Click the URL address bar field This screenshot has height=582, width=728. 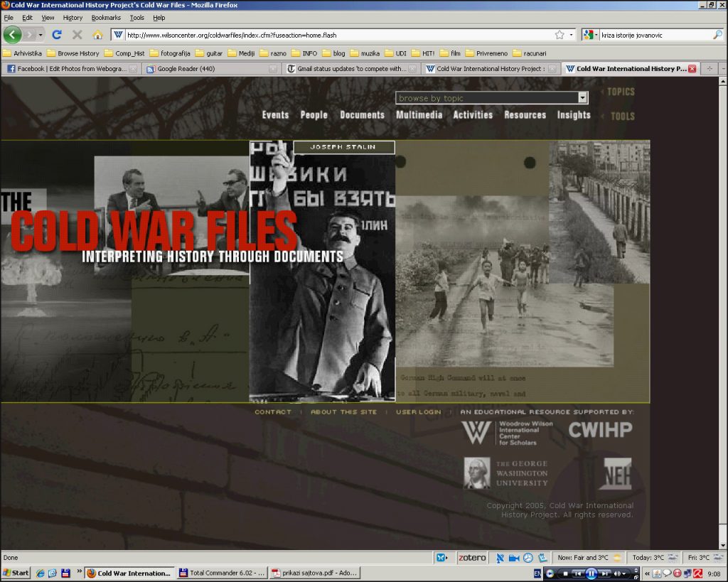[x=334, y=34]
